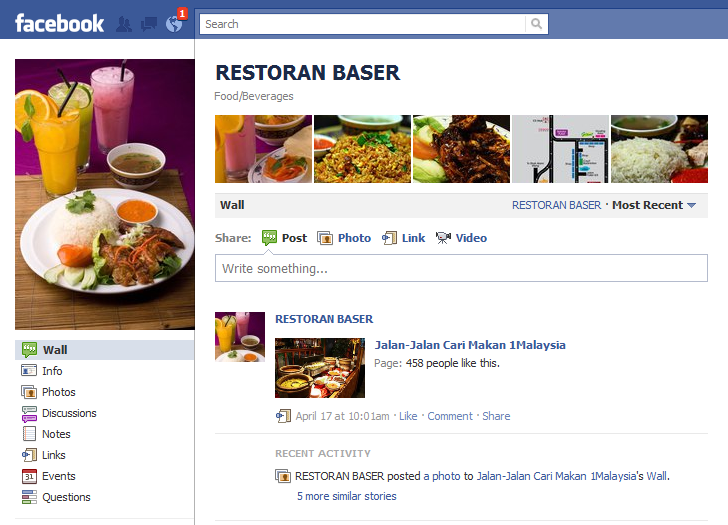Click the Wall speech bubble icon in sidebar
The width and height of the screenshot is (728, 525).
coord(29,350)
